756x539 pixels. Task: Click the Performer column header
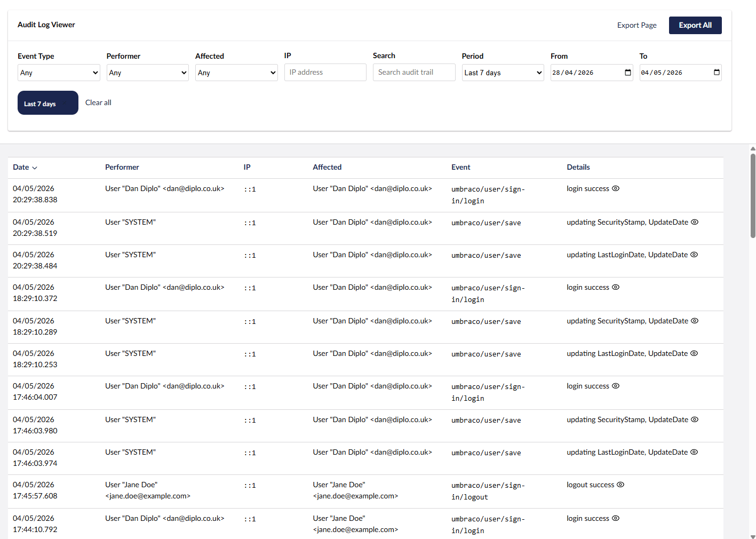(122, 167)
